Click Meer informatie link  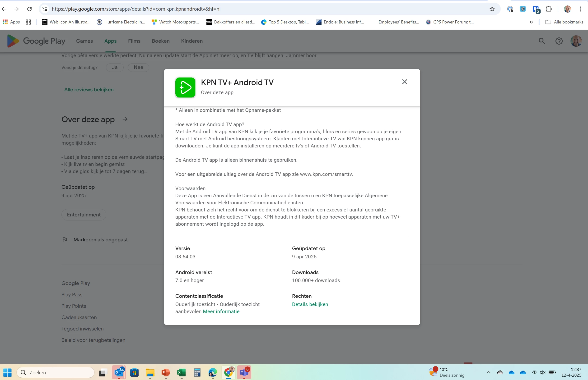[221, 311]
